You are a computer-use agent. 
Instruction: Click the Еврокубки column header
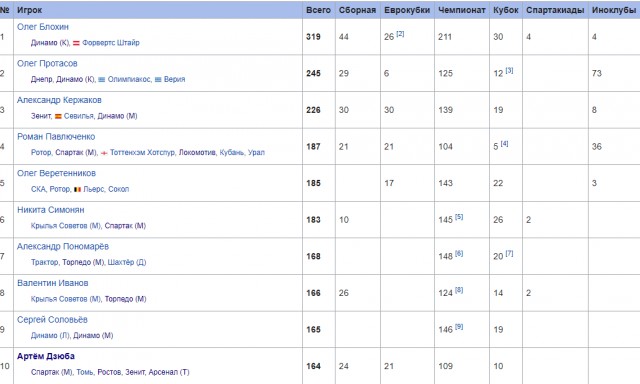click(407, 10)
